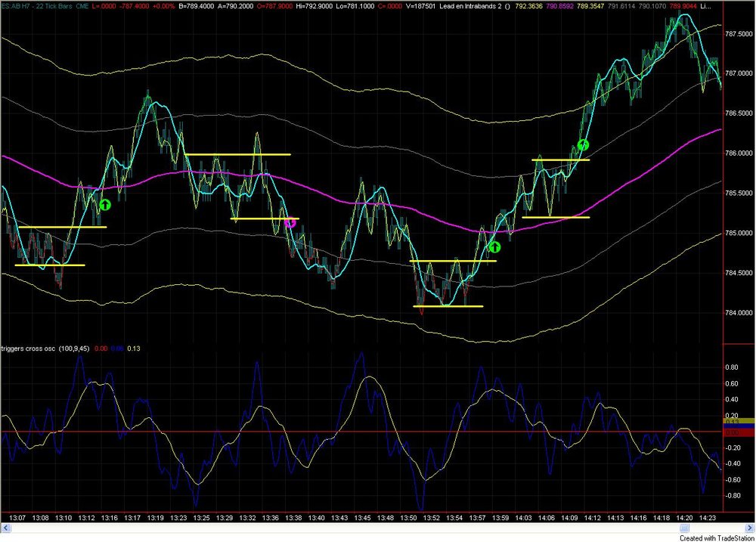Click the '786.0000' price axis label

click(x=738, y=153)
